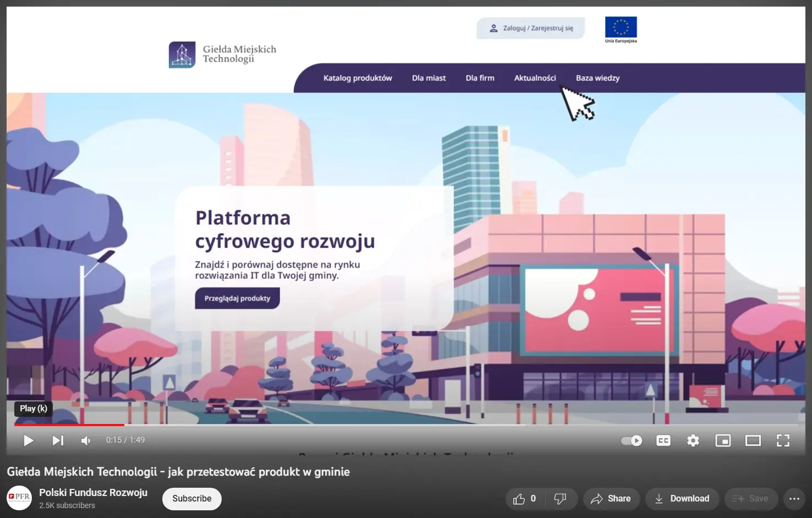Enable theater mode
The image size is (812, 518).
pos(753,440)
